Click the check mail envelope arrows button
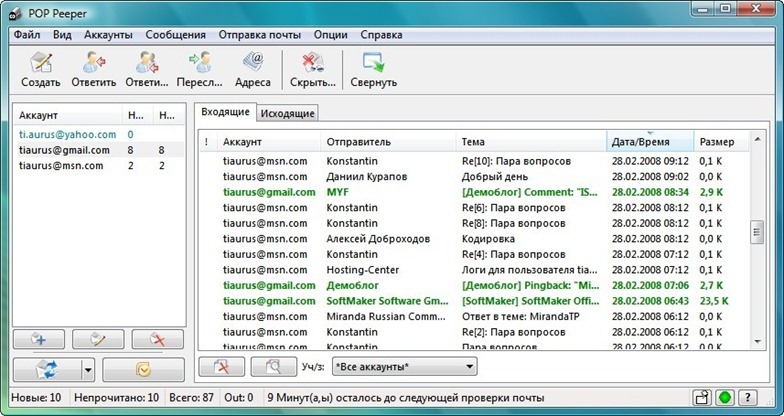The height and width of the screenshot is (416, 784). (x=46, y=370)
